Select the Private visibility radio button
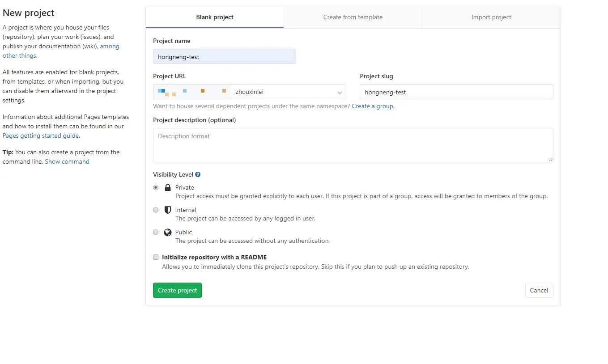Screen dimensions: 608x364 click(x=156, y=188)
